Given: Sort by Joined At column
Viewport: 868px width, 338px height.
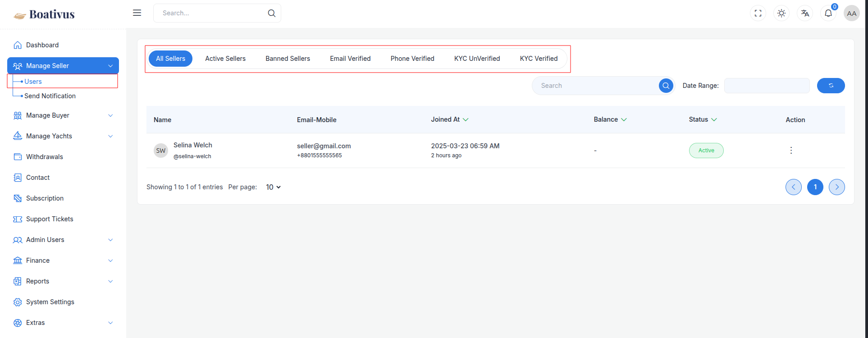Looking at the screenshot, I should point(450,119).
